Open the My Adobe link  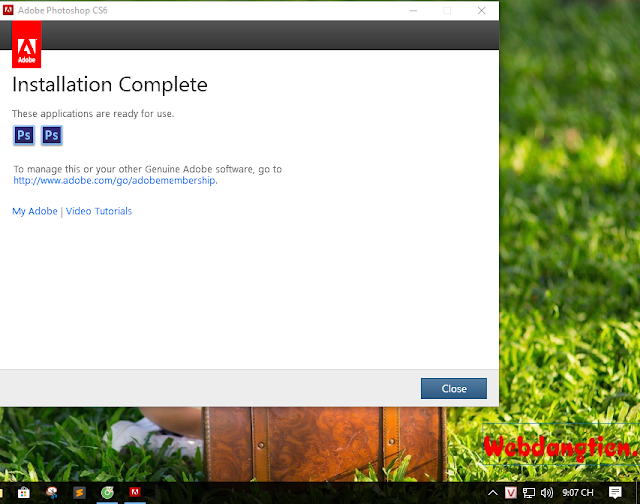(x=35, y=211)
